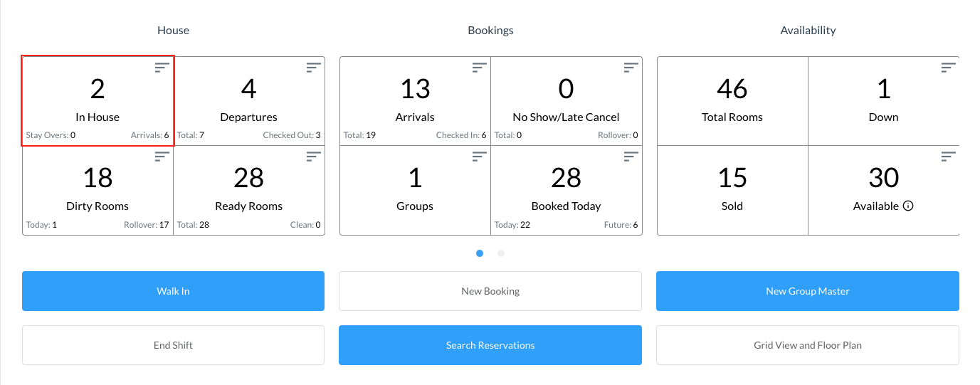Click the Walk In button
Screen dimensions: 980x385
173,291
